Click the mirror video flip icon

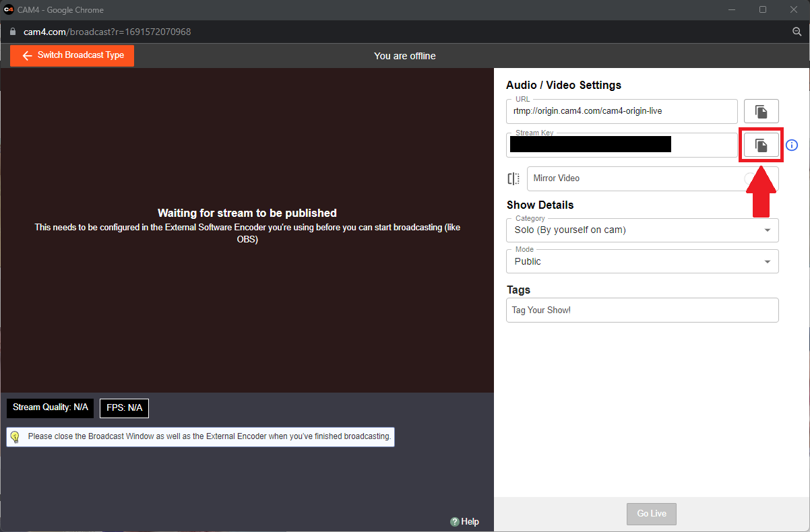click(513, 178)
